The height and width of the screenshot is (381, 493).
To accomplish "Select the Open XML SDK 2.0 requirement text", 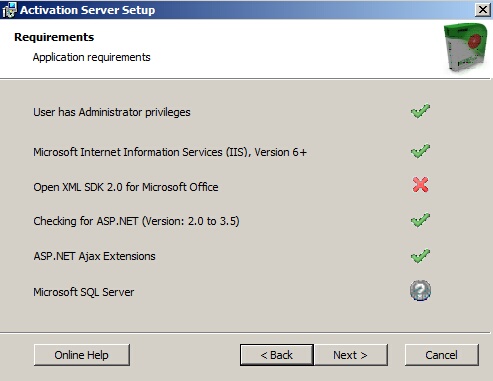I will pyautogui.click(x=126, y=187).
